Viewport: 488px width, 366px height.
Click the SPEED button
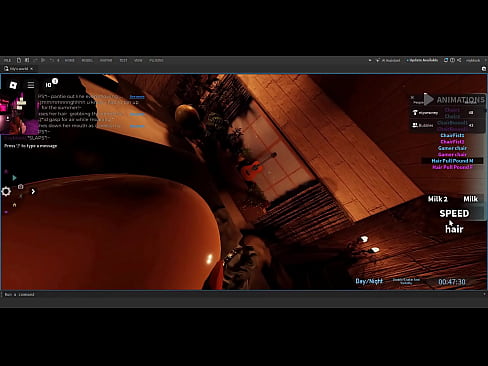coord(454,213)
